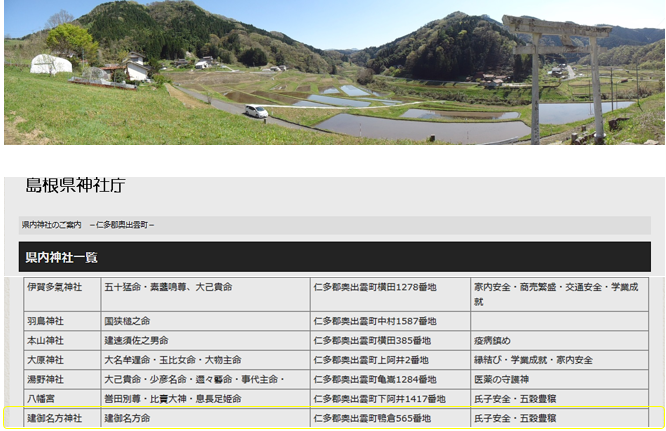Screen dimensions: 666x431
Task: Click the 医薬の守護神 benefits cell
Action: click(559, 380)
